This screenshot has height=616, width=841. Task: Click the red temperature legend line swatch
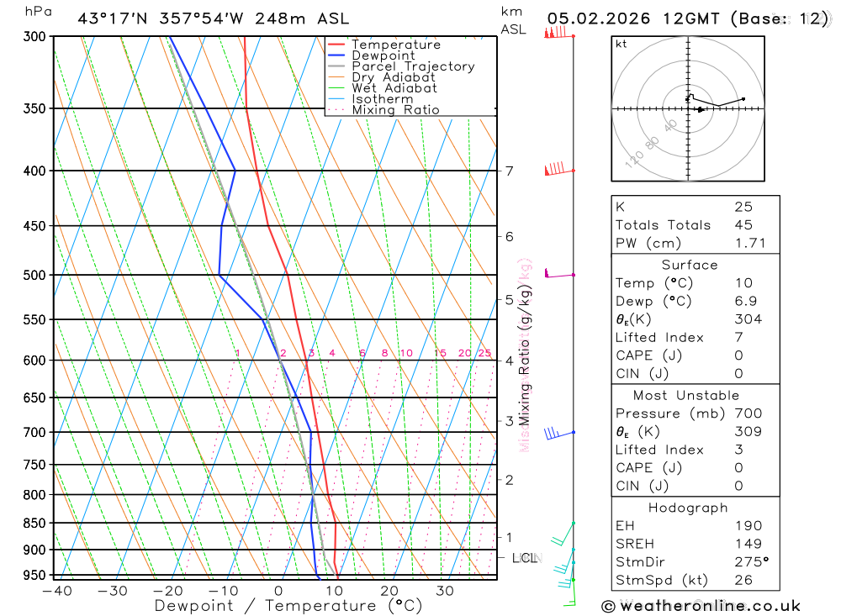(x=336, y=45)
